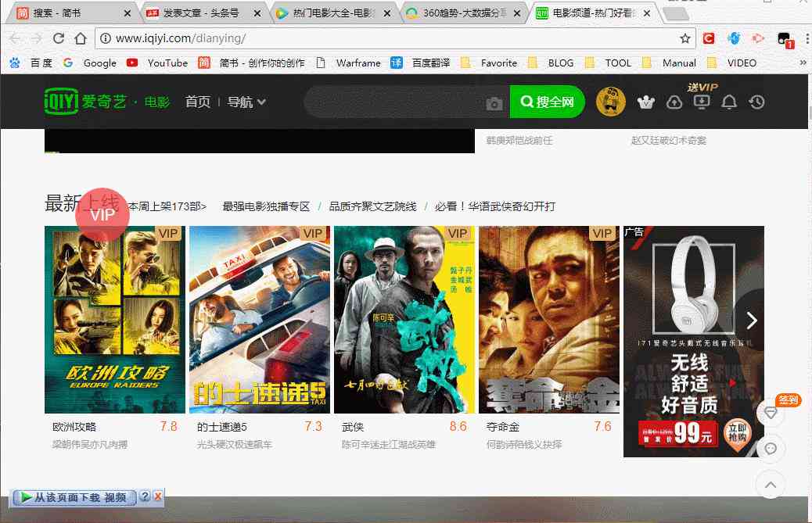
Task: Click the 电影 channel label
Action: pos(157,102)
